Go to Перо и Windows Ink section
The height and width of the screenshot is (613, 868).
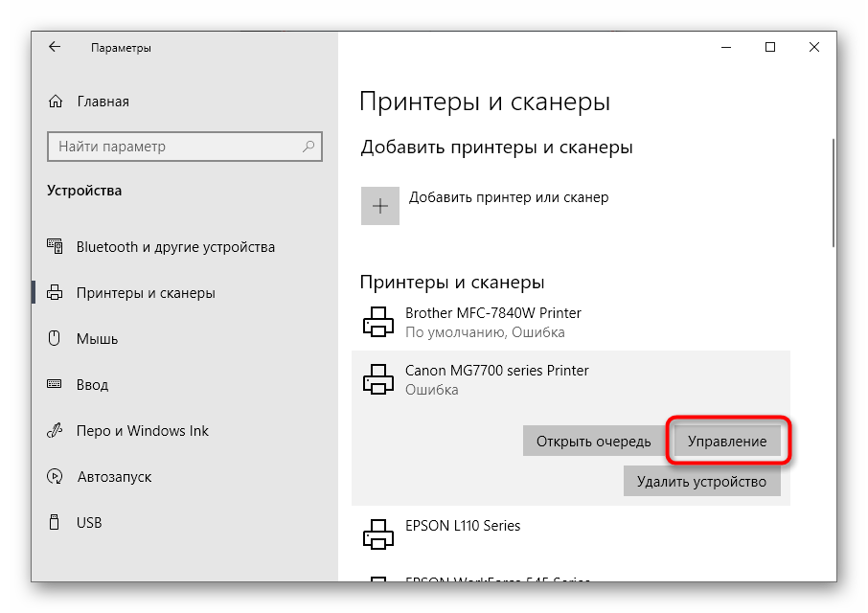coord(142,431)
